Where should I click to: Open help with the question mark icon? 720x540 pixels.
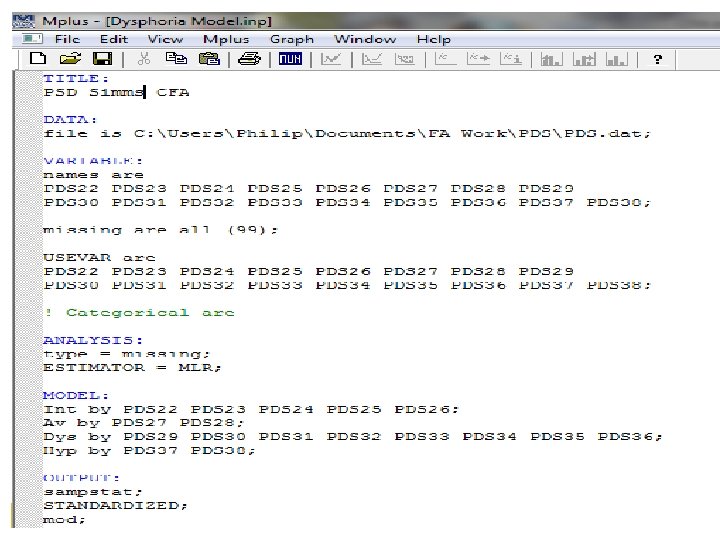(657, 59)
